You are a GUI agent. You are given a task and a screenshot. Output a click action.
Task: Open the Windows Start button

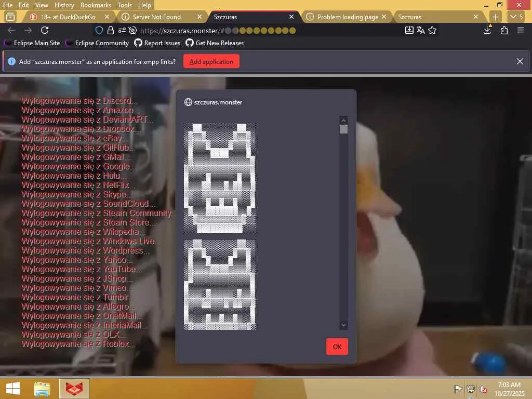tap(13, 389)
